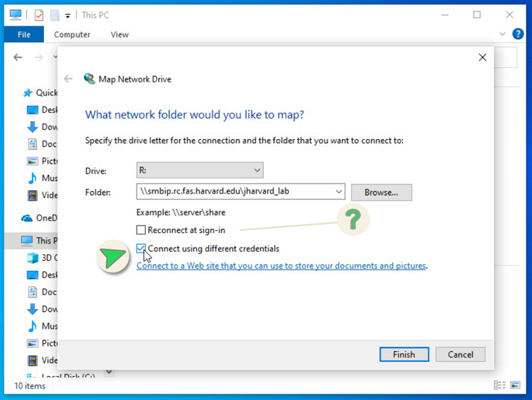Click the This PC monitor icon in sidebar
Image resolution: width=532 pixels, height=400 pixels.
(27, 240)
